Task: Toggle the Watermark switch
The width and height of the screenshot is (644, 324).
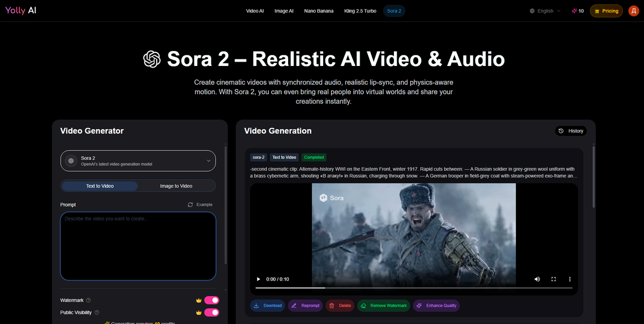Action: pos(211,300)
